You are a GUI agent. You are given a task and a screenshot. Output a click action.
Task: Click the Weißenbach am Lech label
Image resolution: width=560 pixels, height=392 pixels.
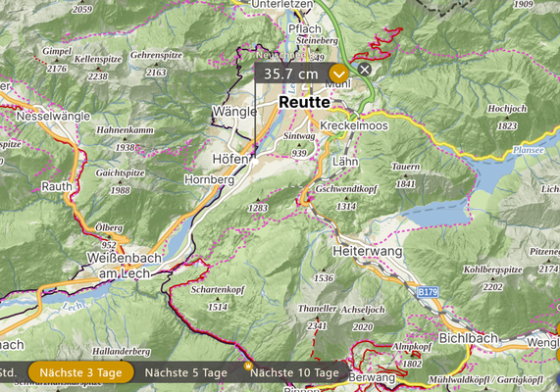(x=124, y=266)
